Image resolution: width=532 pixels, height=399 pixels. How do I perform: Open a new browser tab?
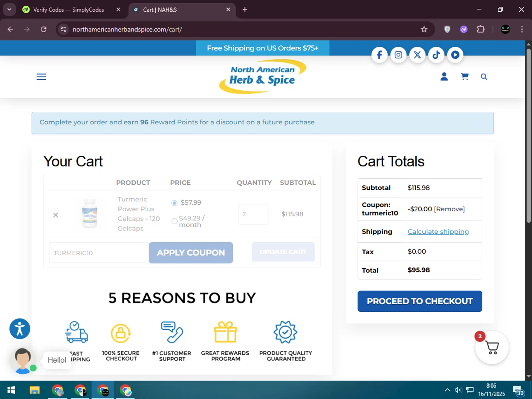click(245, 10)
